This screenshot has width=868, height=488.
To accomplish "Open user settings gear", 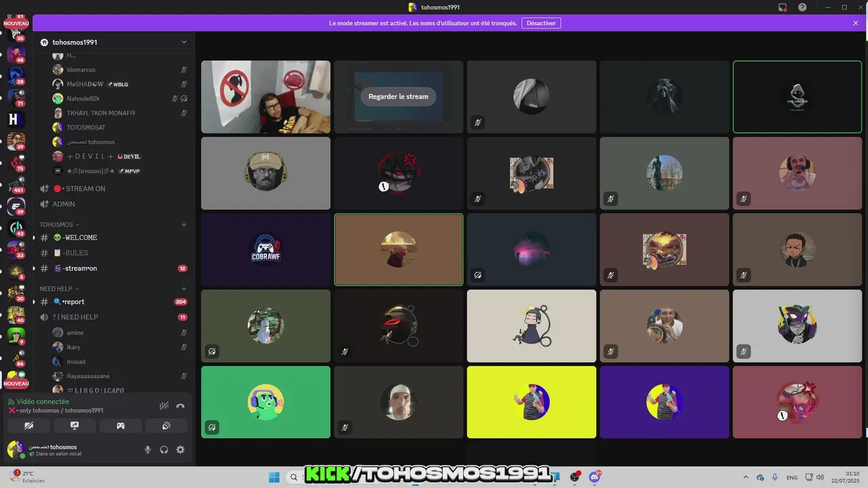I will (180, 449).
